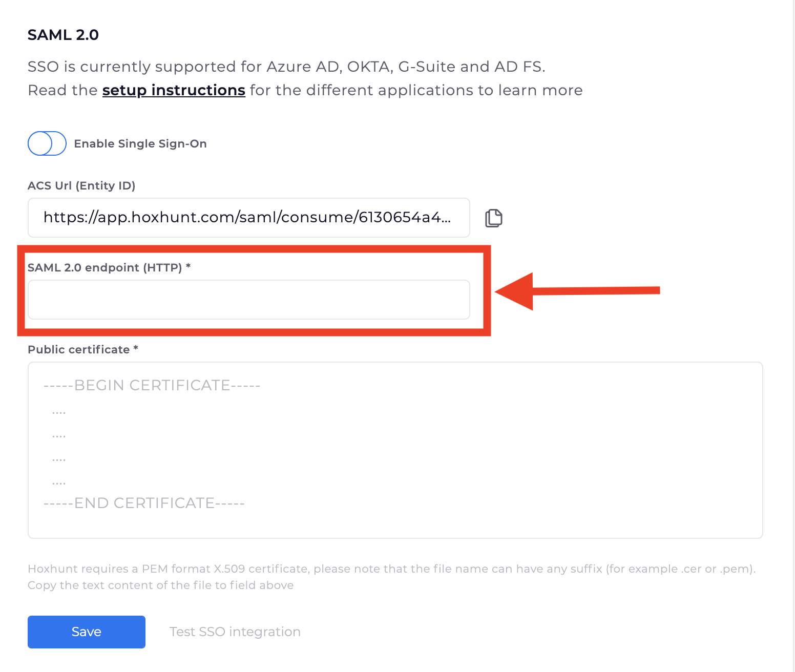Screen dimensions: 795x672
Task: Enable the Single Sign-On toggle
Action: tap(47, 143)
